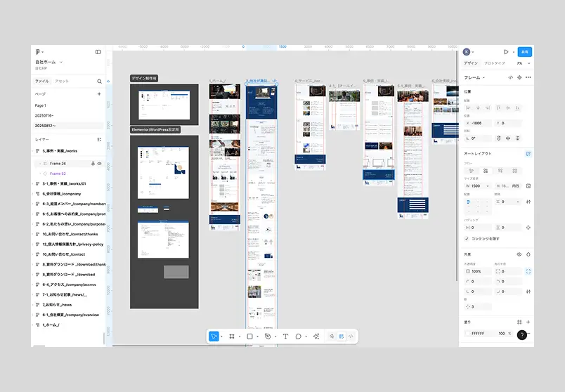Select the Frame tool

[232, 337]
